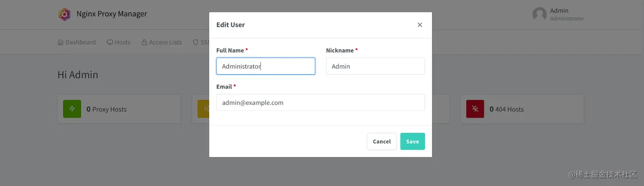Screen dimensions: 644x186
Task: Click the Hi Admin heading
Action: coord(78,75)
